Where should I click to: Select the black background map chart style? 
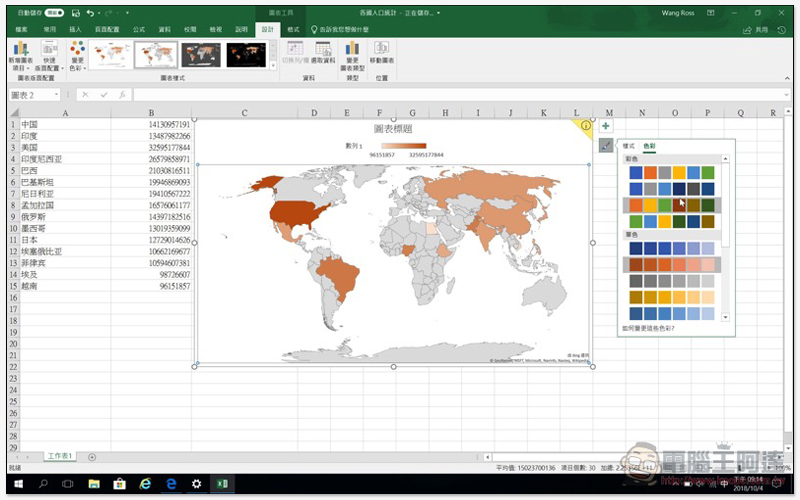tap(246, 55)
